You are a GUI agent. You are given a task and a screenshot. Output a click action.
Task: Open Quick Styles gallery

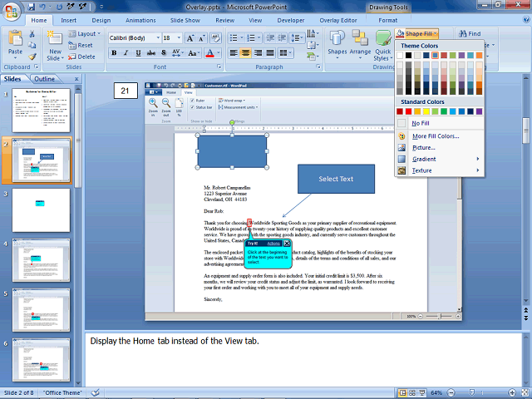(383, 45)
